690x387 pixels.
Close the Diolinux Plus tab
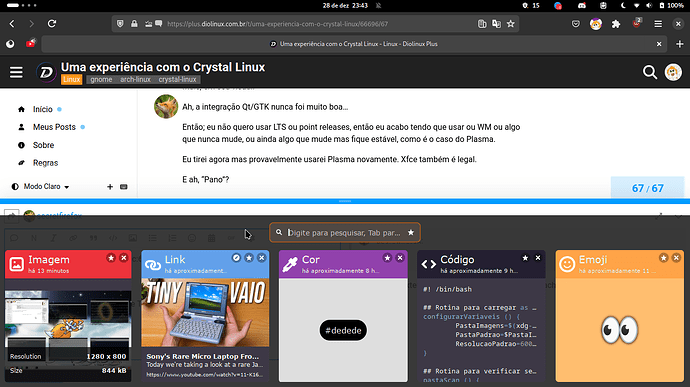[659, 44]
